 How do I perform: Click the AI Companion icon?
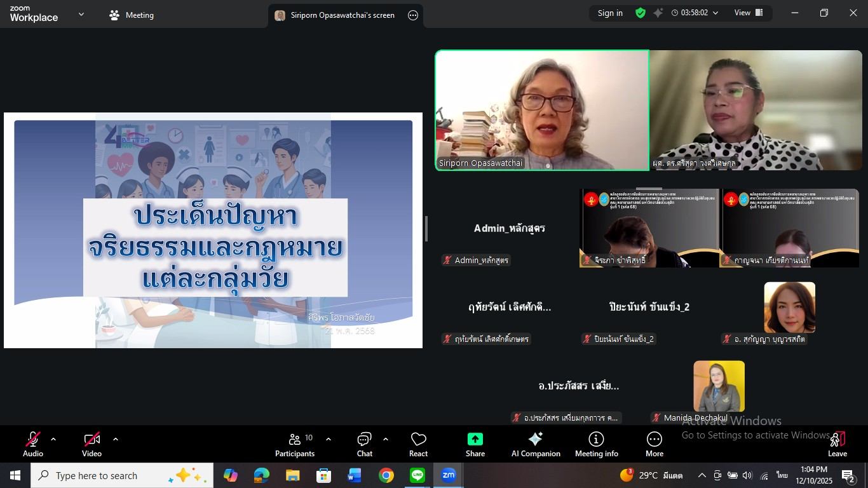tap(536, 443)
